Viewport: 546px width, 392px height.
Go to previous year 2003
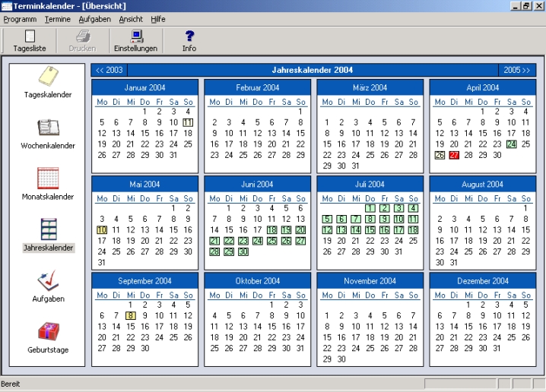pos(110,71)
